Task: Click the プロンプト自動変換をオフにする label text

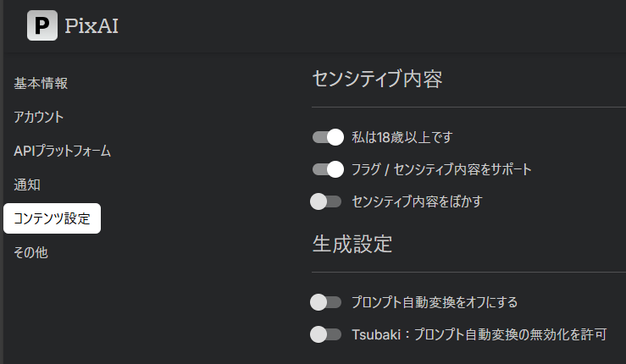Action: [435, 301]
